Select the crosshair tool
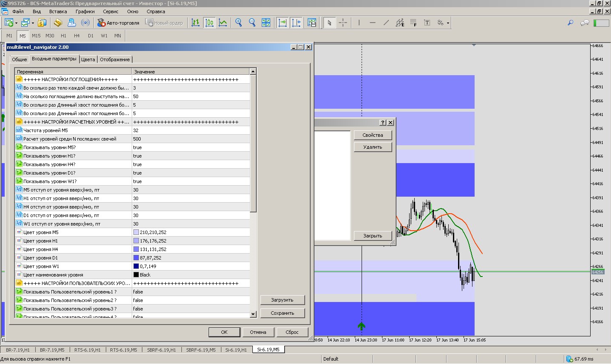Screen dimensions: 611x364 pos(343,23)
